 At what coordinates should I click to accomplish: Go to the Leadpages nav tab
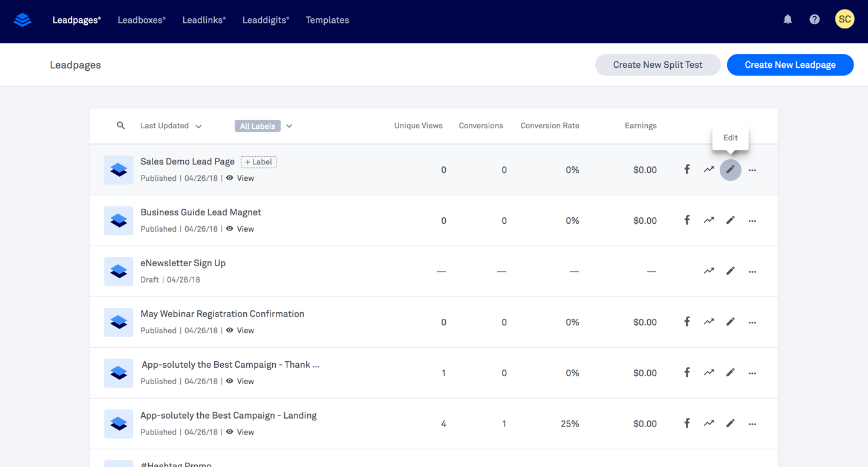[x=77, y=20]
